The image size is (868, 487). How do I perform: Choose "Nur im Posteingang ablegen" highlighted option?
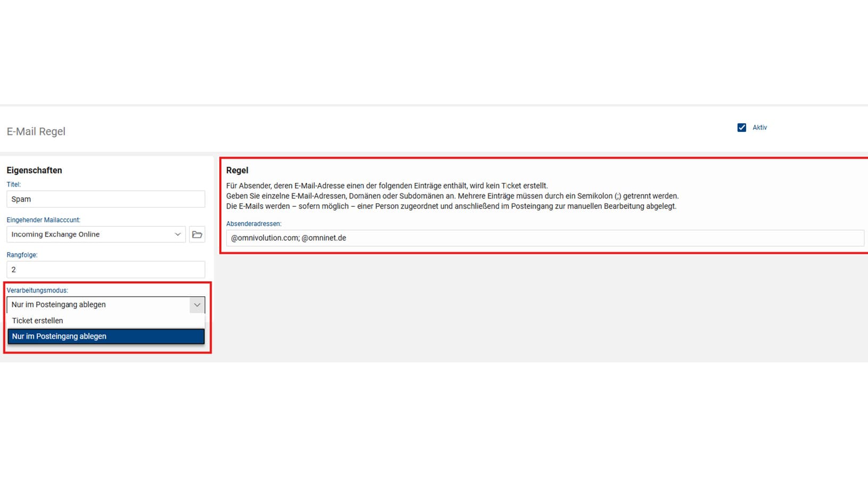pos(106,337)
